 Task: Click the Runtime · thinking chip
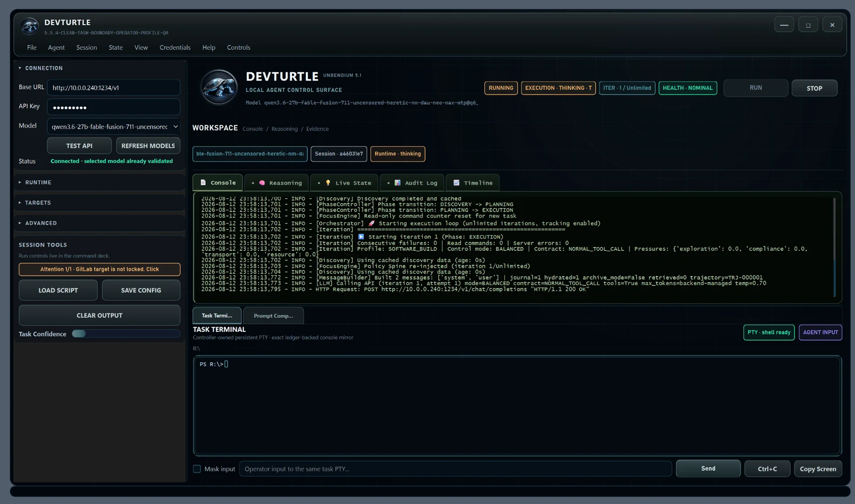point(398,154)
